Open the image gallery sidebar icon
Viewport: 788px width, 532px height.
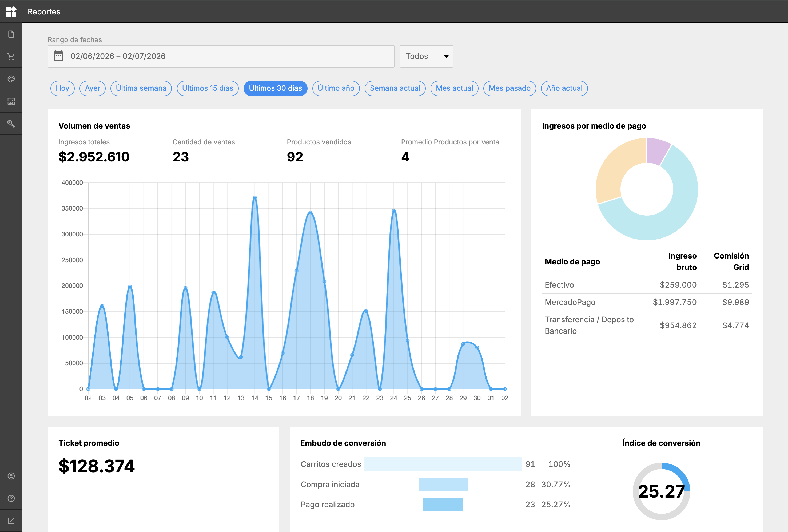[x=11, y=101]
